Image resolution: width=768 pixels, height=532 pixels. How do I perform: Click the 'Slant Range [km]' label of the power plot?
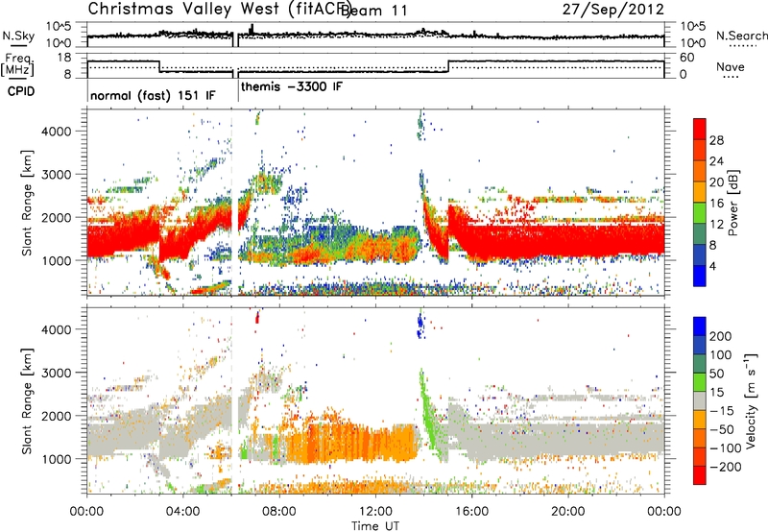click(27, 203)
